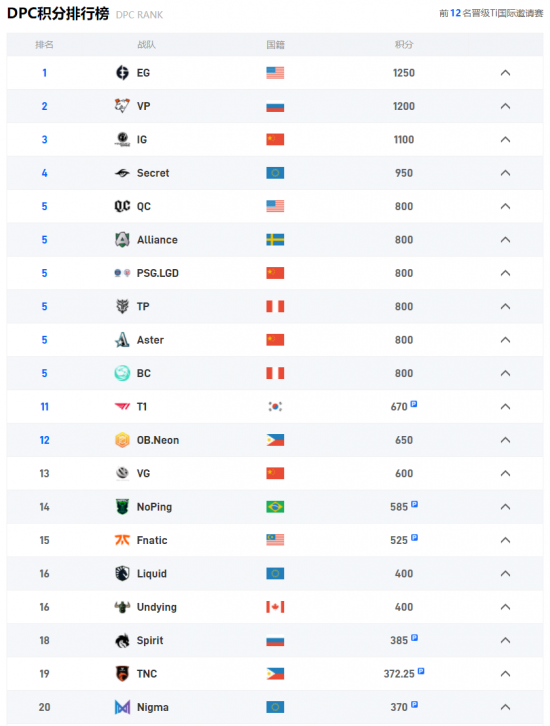The image size is (550, 726).
Task: Click the Fnatic team logo
Action: [122, 540]
